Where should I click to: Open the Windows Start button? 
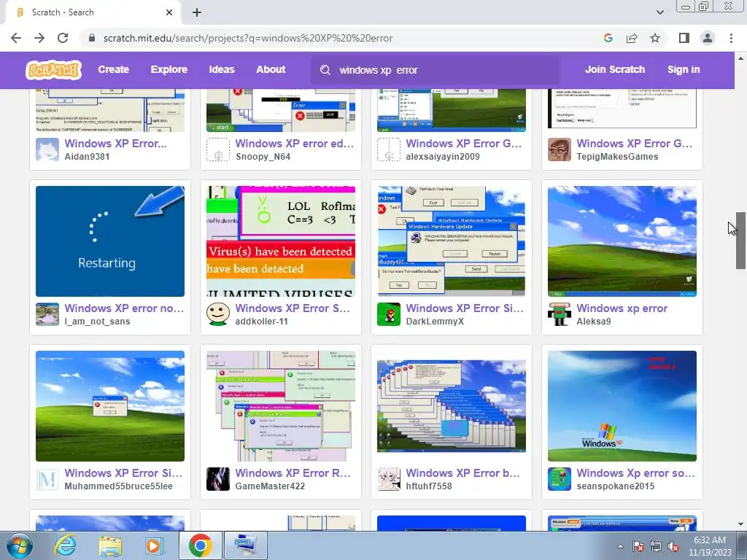(20, 545)
